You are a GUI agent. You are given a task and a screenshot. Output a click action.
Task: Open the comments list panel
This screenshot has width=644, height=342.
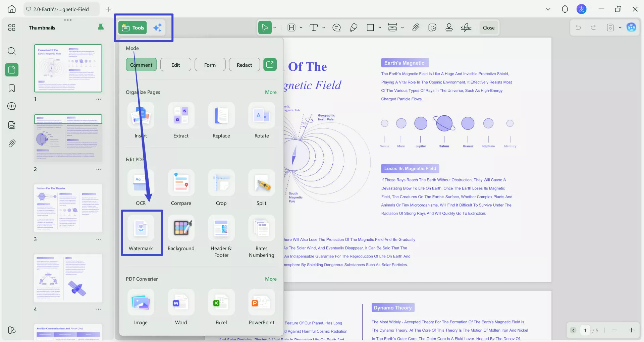12,106
